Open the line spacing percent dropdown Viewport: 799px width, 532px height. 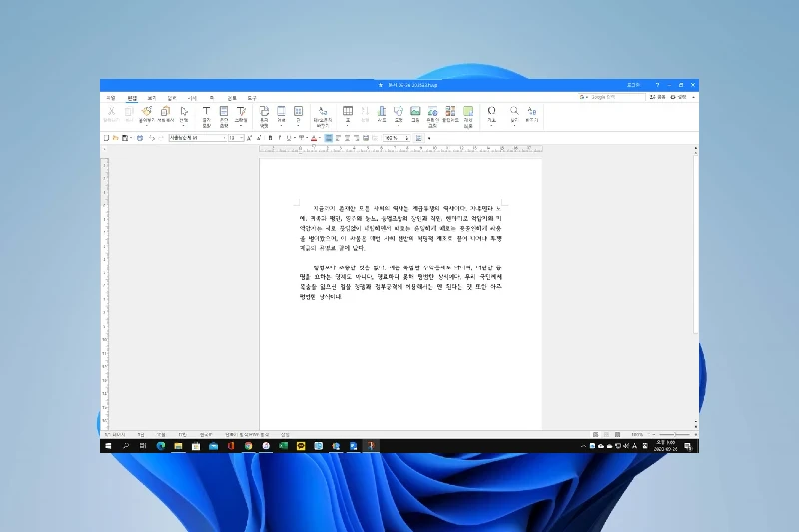(407, 138)
